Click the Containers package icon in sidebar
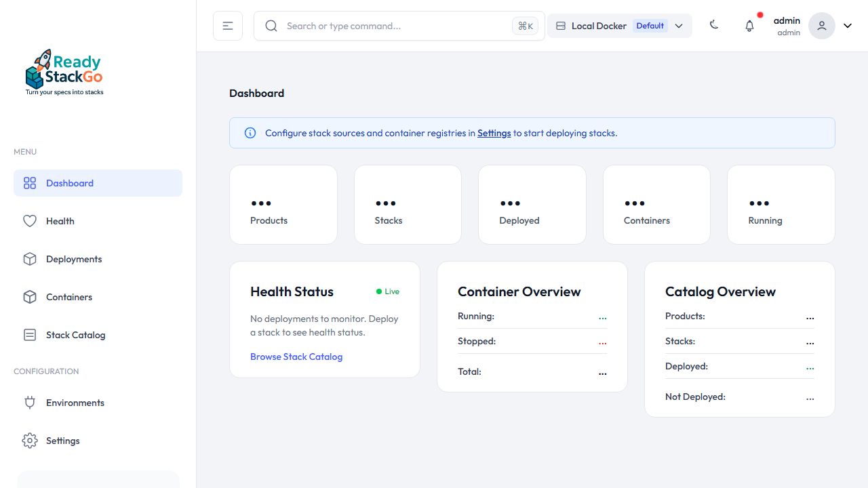The image size is (868, 488). tap(30, 297)
